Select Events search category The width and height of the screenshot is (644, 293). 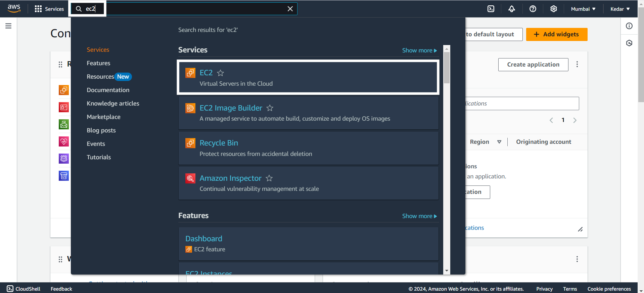point(96,144)
